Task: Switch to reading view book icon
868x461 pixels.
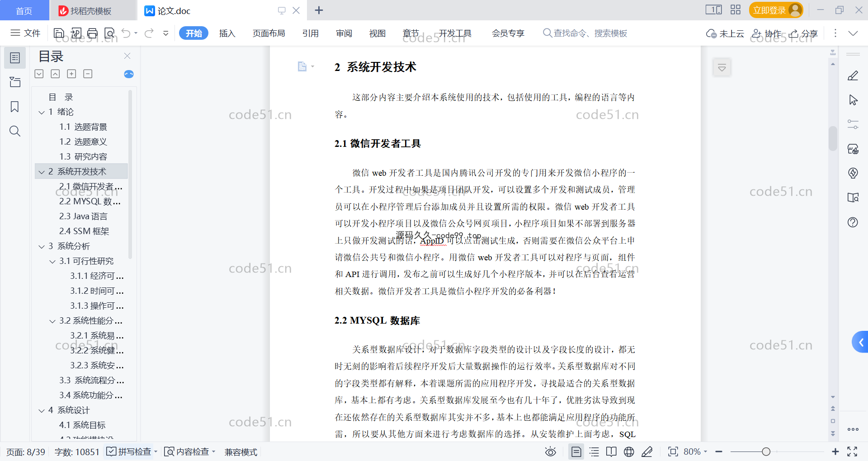Action: pyautogui.click(x=611, y=452)
